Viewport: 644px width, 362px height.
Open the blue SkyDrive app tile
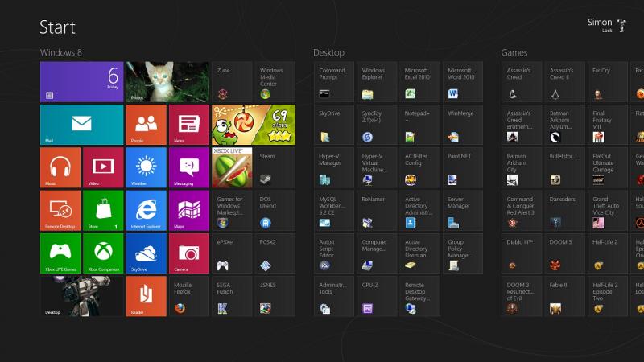pyautogui.click(x=147, y=253)
